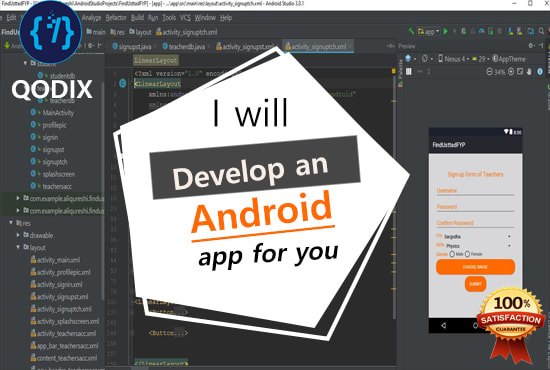The image size is (550, 370).
Task: Open activity_splashscreen.xml in project tree
Action: click(65, 321)
